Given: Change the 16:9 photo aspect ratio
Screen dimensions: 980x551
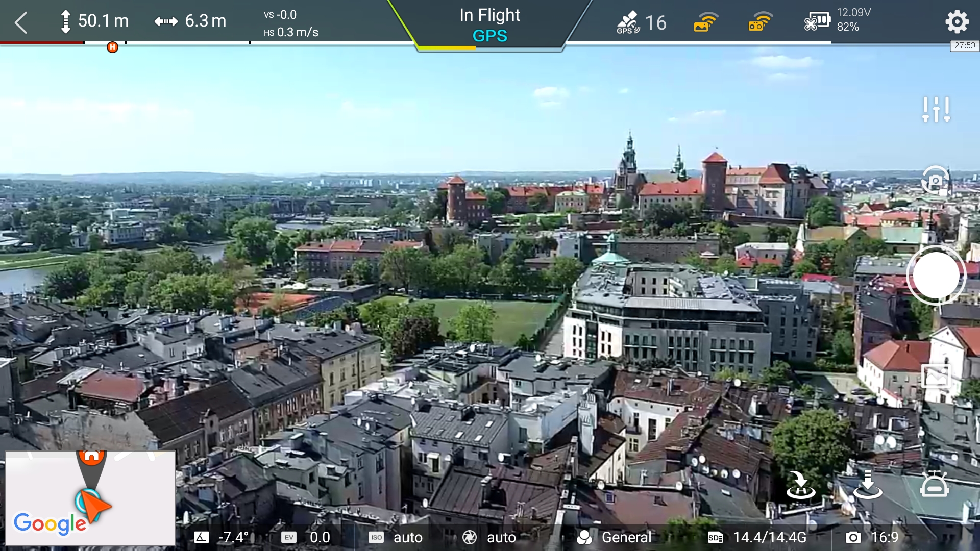Looking at the screenshot, I should tap(872, 537).
